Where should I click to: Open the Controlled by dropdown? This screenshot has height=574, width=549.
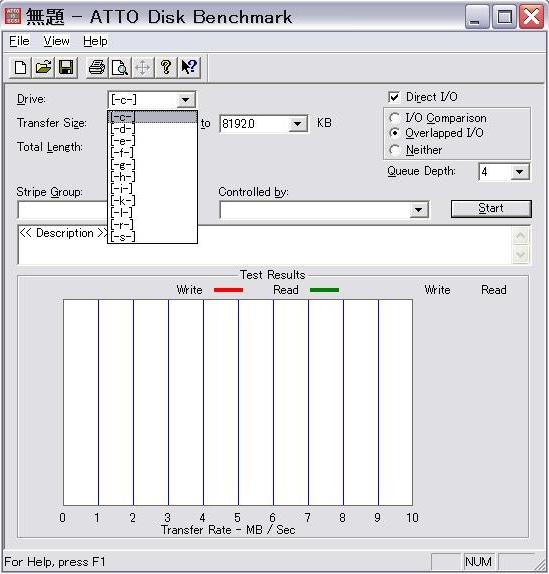[418, 210]
